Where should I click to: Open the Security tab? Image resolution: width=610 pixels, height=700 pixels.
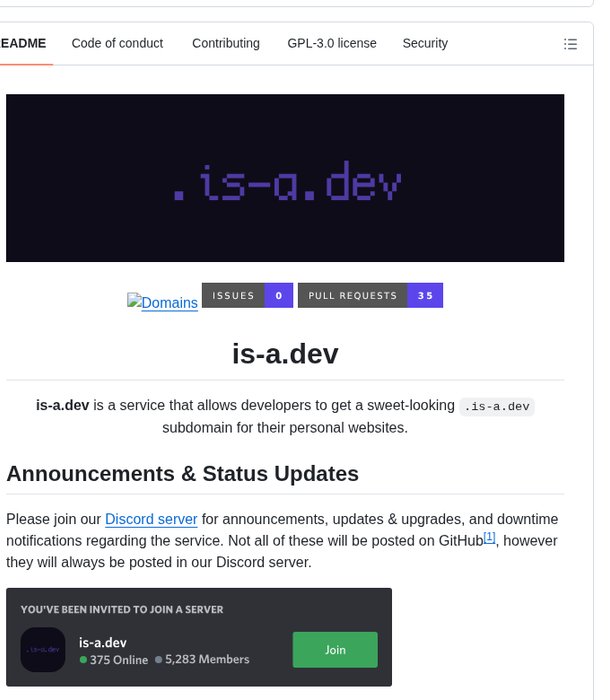pos(425,43)
